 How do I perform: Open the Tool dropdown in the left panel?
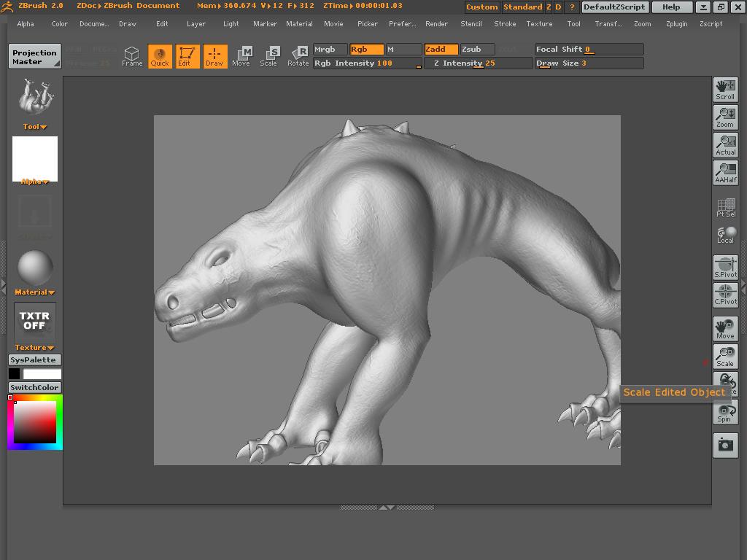(34, 126)
